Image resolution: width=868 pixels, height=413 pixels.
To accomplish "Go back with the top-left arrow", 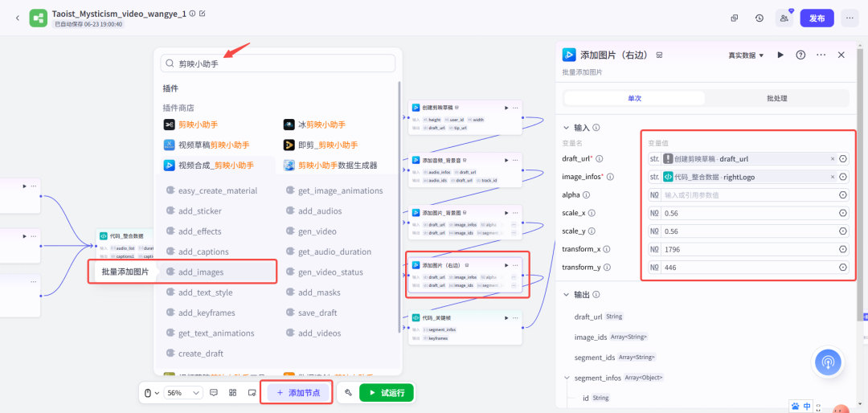I will click(17, 18).
